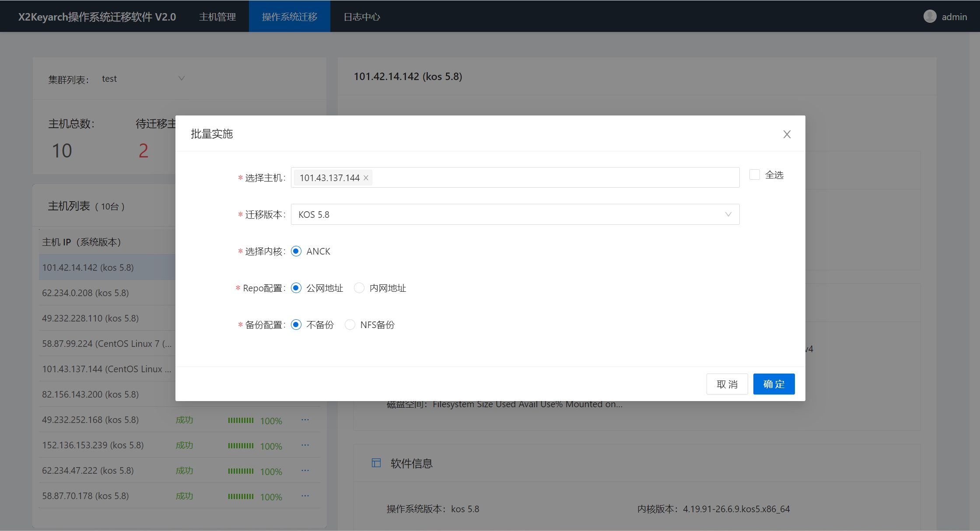The width and height of the screenshot is (980, 531).
Task: Select the NFS备份 radio option
Action: click(x=350, y=325)
